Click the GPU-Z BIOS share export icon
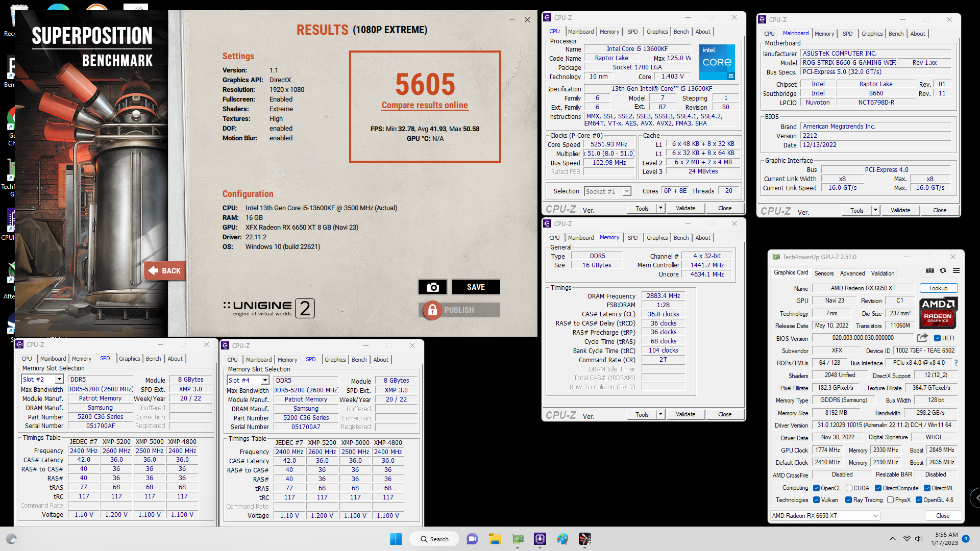Image resolution: width=980 pixels, height=551 pixels. click(922, 338)
